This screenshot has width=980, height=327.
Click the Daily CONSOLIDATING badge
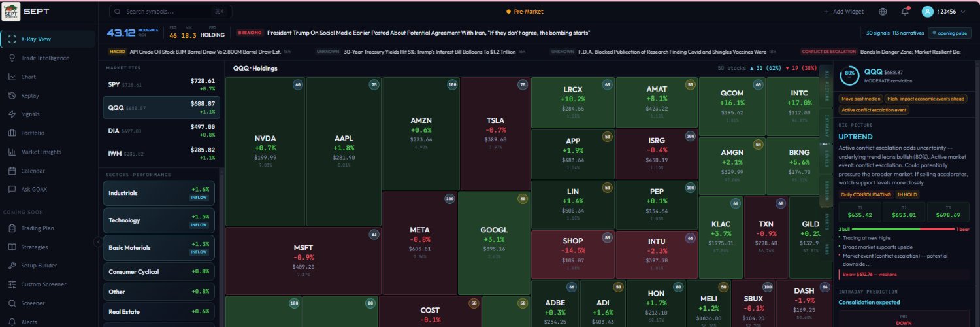866,194
